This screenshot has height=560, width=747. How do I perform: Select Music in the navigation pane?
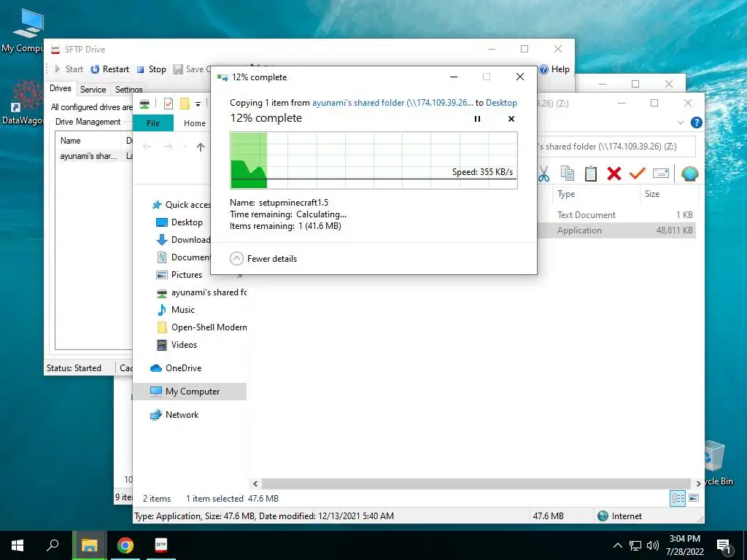pyautogui.click(x=176, y=310)
